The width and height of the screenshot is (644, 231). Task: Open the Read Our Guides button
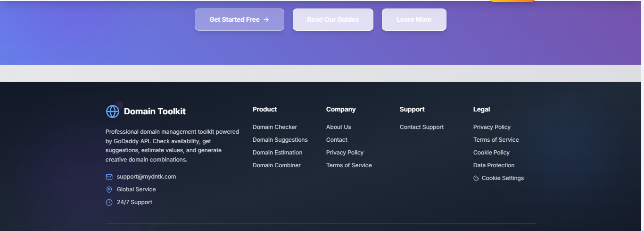coord(333,19)
